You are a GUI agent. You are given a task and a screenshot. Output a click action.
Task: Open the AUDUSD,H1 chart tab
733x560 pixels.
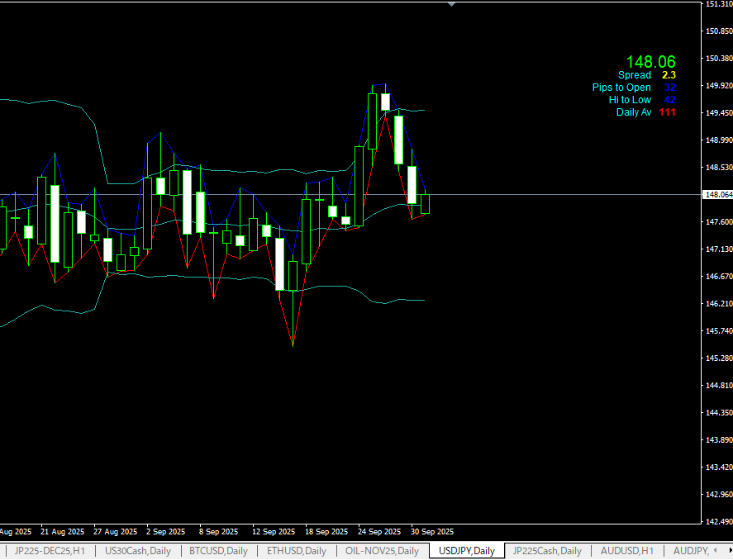627,551
